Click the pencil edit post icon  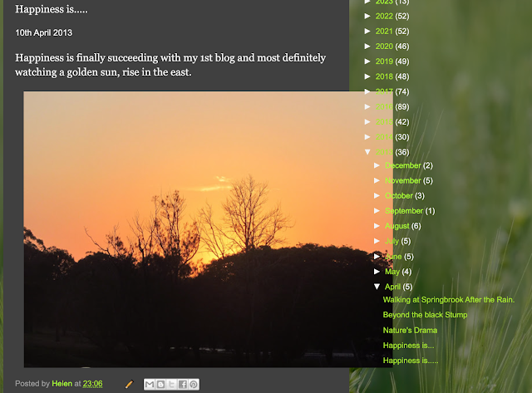coord(130,384)
